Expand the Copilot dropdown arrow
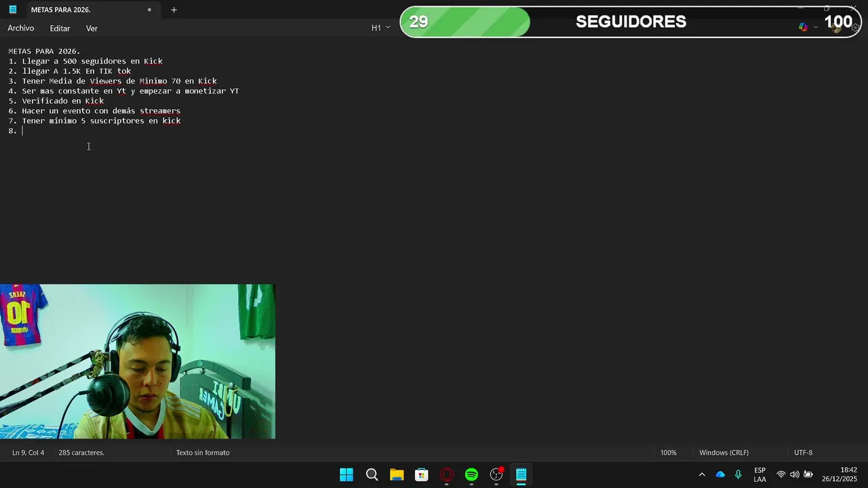868x488 pixels. (816, 27)
